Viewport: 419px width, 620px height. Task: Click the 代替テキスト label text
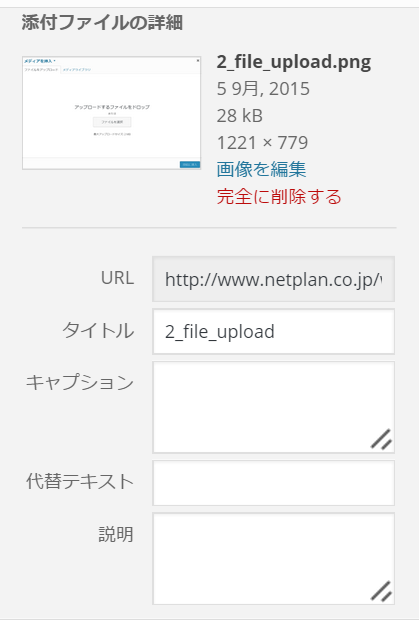tap(80, 482)
